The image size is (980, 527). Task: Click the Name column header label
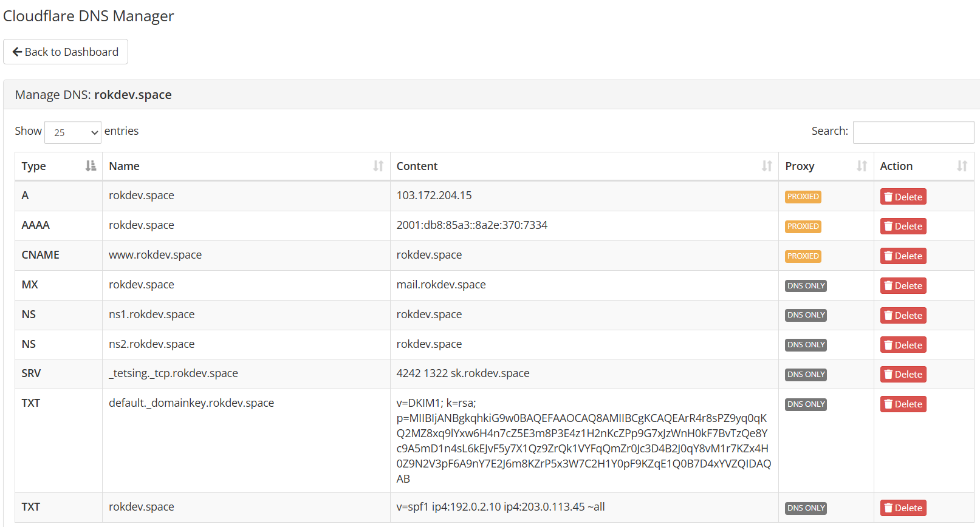coord(124,166)
